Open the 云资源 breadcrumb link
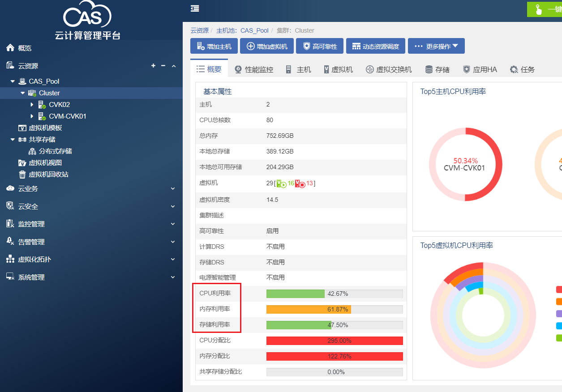 coord(200,30)
